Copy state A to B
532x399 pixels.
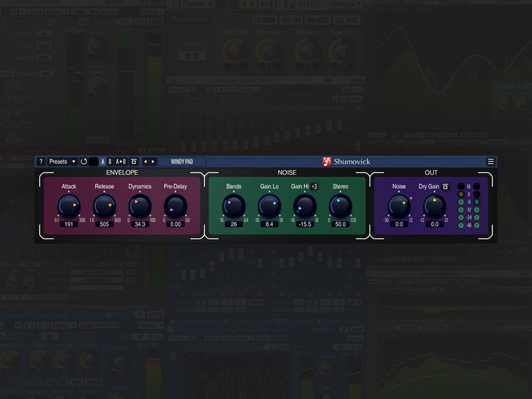point(121,162)
